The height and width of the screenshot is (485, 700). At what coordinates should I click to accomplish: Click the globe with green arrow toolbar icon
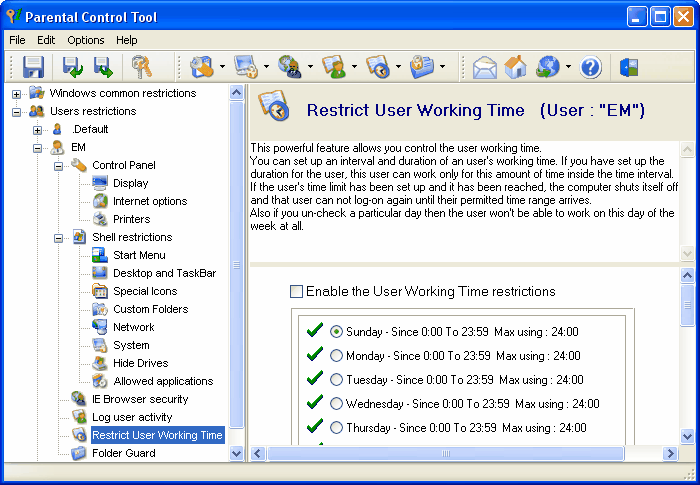click(x=547, y=67)
